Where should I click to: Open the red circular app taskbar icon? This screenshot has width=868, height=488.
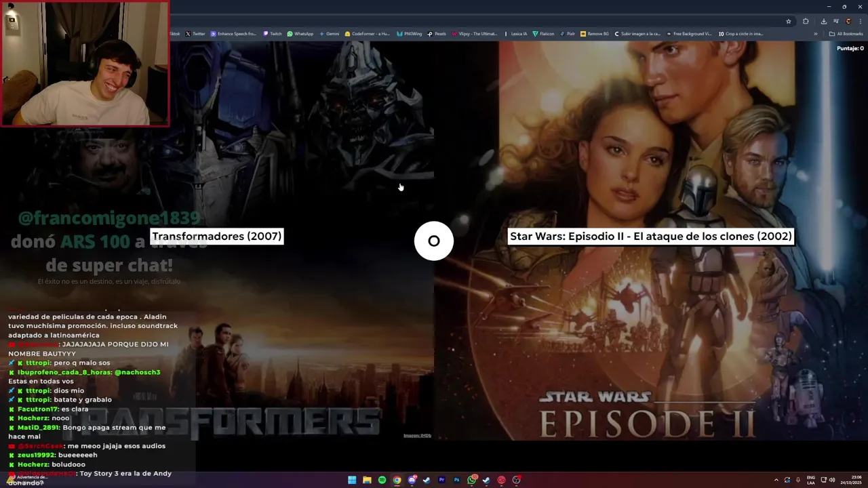click(501, 480)
